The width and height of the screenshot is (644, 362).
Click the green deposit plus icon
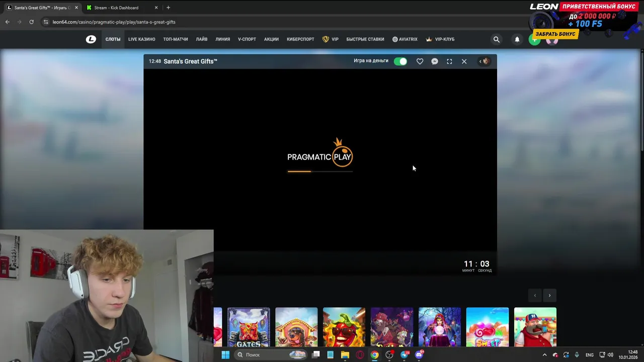(534, 41)
